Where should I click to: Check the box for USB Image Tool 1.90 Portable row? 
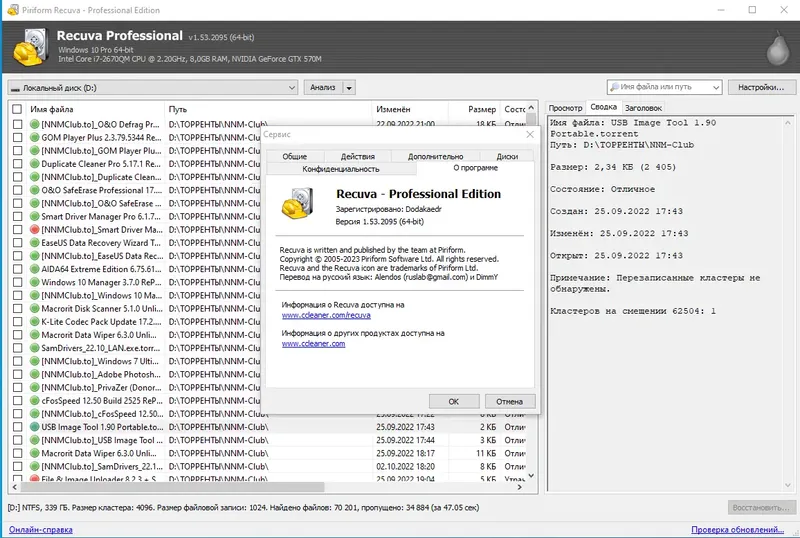(x=17, y=427)
